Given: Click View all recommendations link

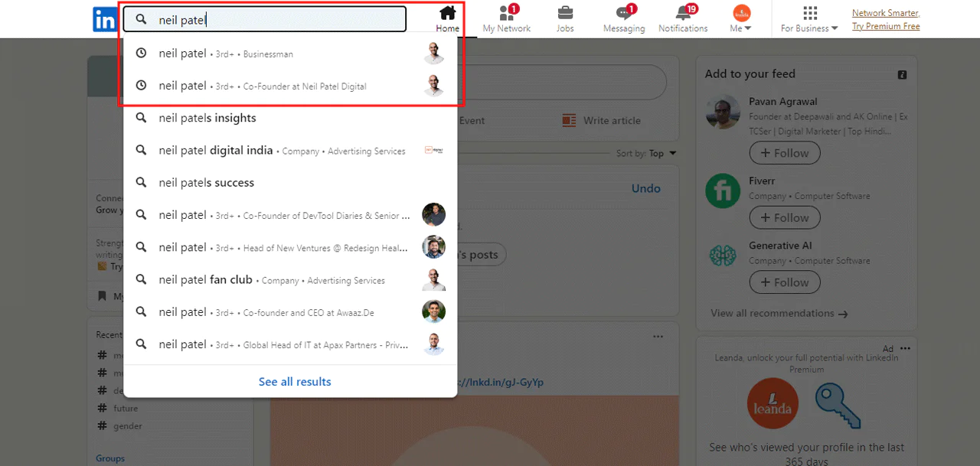Looking at the screenshot, I should [779, 313].
